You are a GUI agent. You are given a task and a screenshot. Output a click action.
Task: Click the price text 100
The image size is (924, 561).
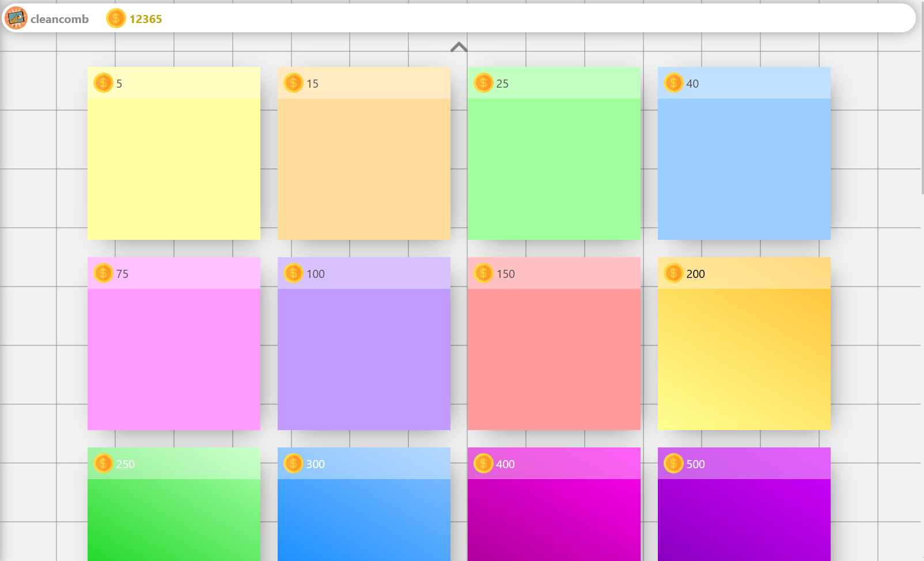click(x=316, y=274)
